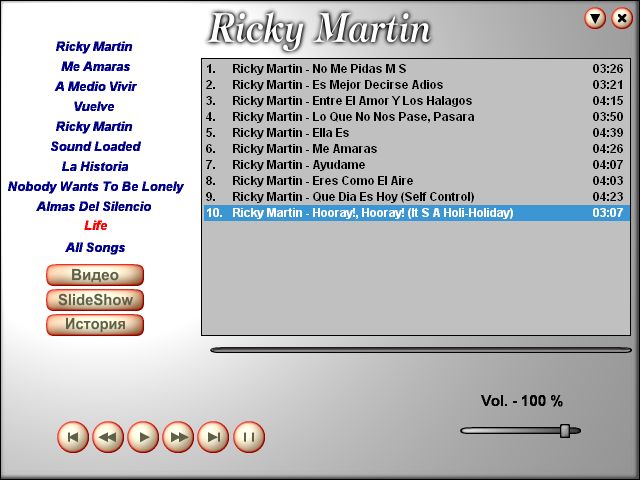Open the Almas Del Silencio album
The width and height of the screenshot is (640, 480).
(x=94, y=207)
